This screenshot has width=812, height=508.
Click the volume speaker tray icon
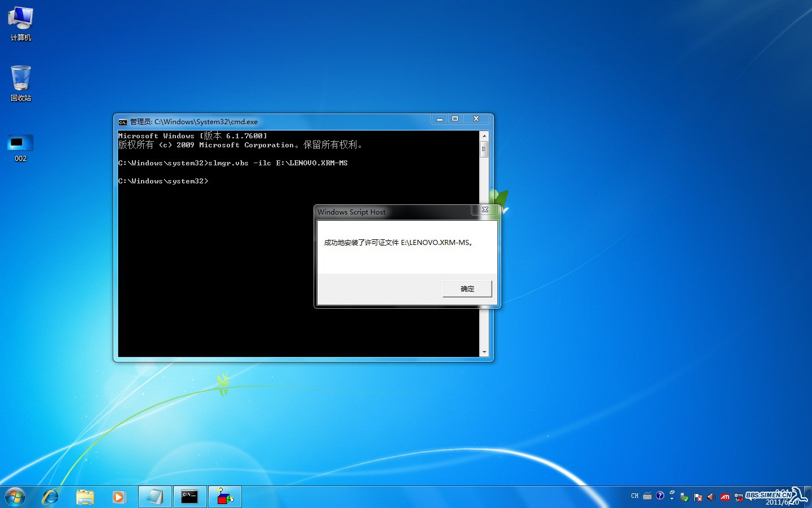pos(711,497)
